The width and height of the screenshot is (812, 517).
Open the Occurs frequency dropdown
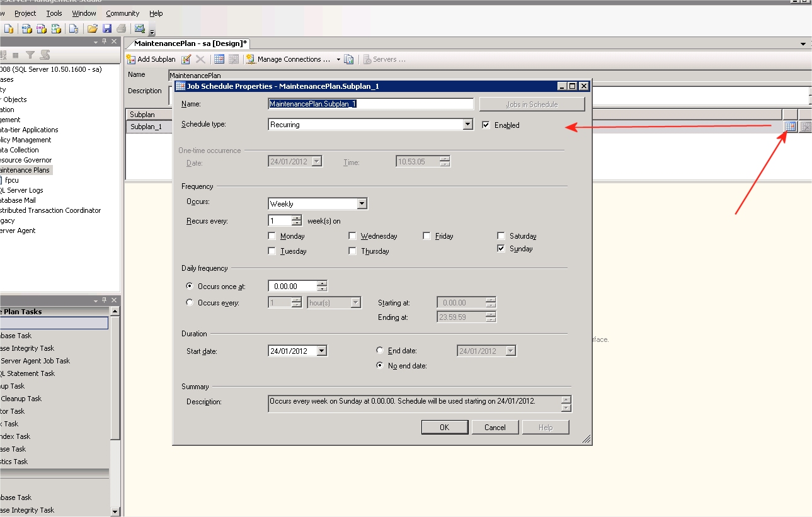click(x=362, y=203)
